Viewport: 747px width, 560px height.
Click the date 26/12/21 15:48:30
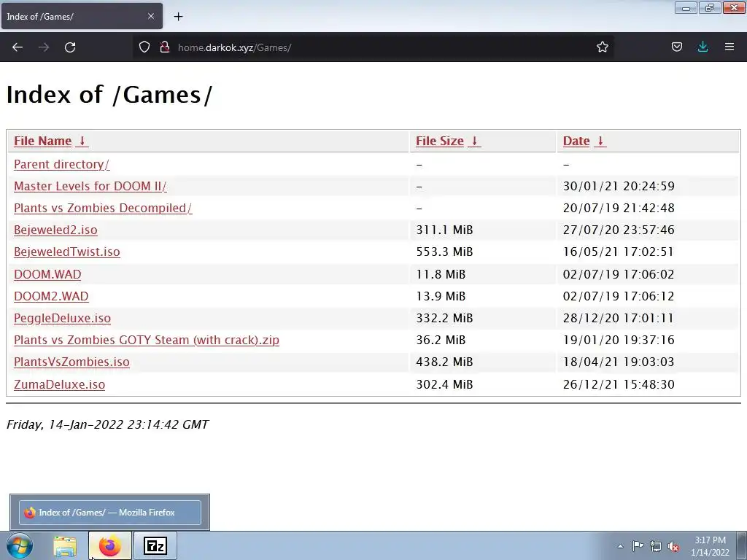(619, 384)
